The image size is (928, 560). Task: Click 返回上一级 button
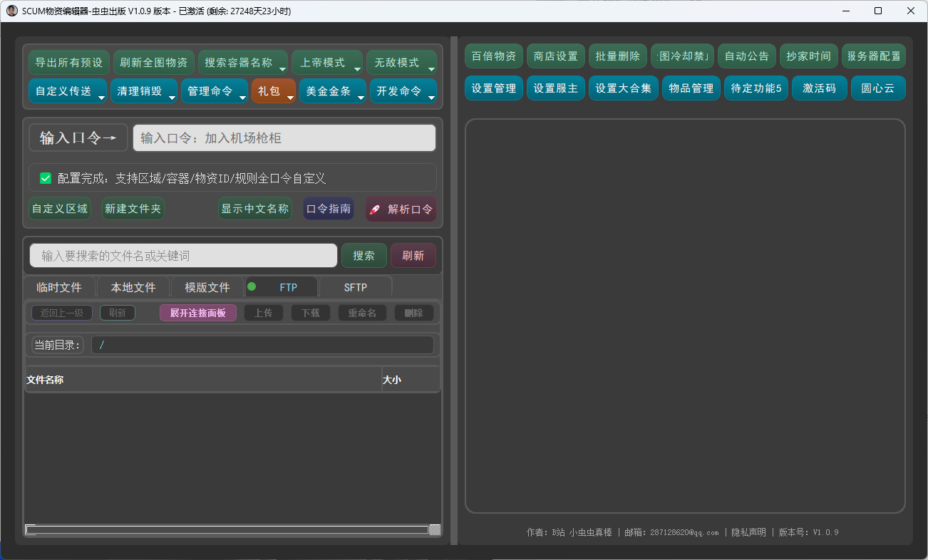click(x=62, y=313)
